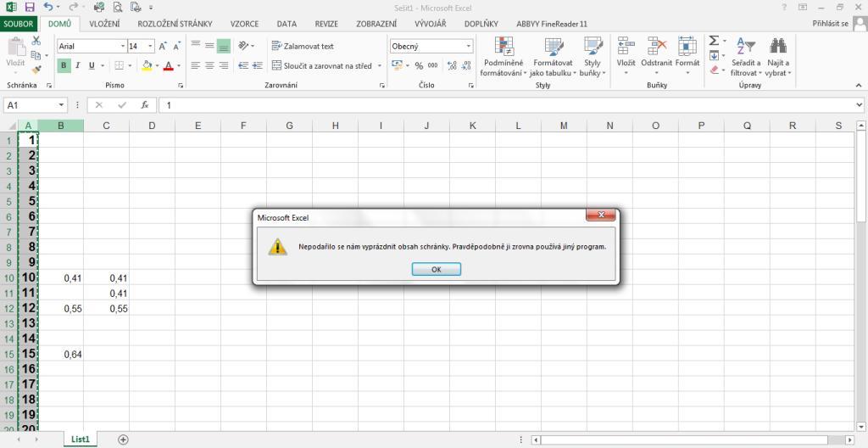Open the SOUBOR file tab
868x448 pixels.
tap(19, 24)
